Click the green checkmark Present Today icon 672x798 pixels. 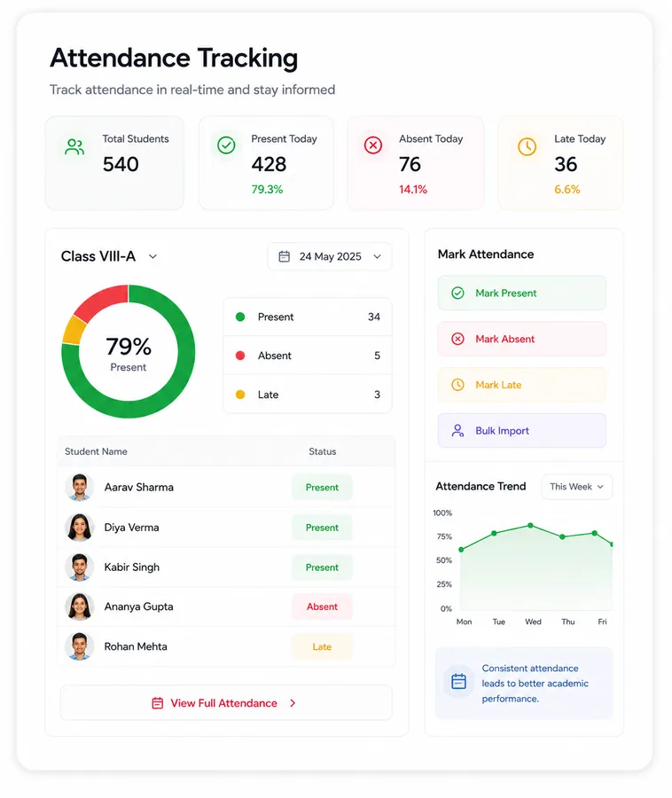tap(226, 145)
